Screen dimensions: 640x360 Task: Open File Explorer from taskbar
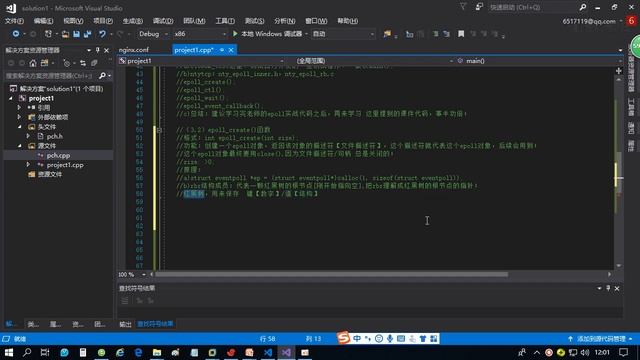pos(157,352)
